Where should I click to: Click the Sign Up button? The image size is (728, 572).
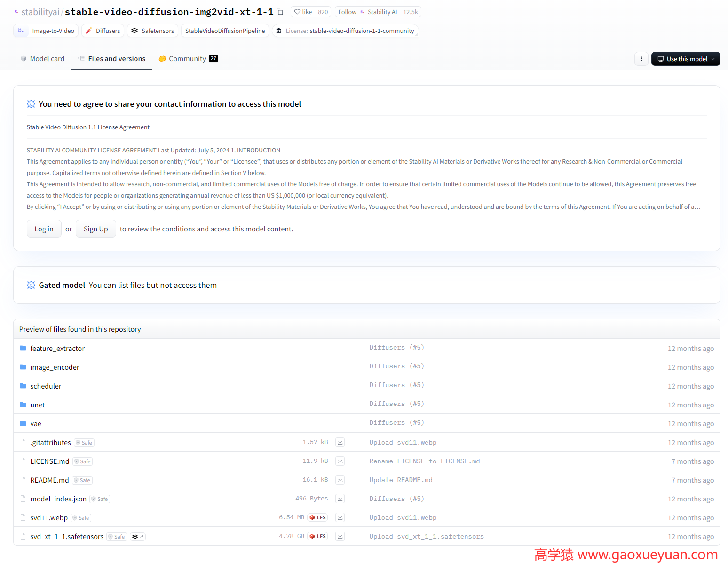click(x=96, y=229)
